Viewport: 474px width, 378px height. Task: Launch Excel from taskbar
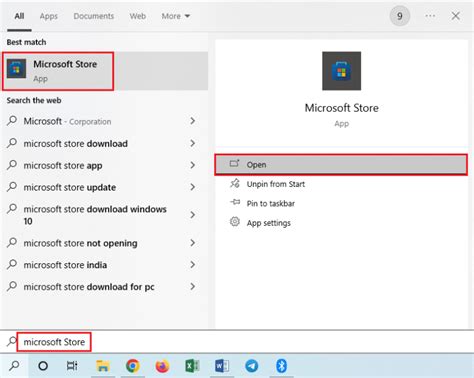(192, 366)
